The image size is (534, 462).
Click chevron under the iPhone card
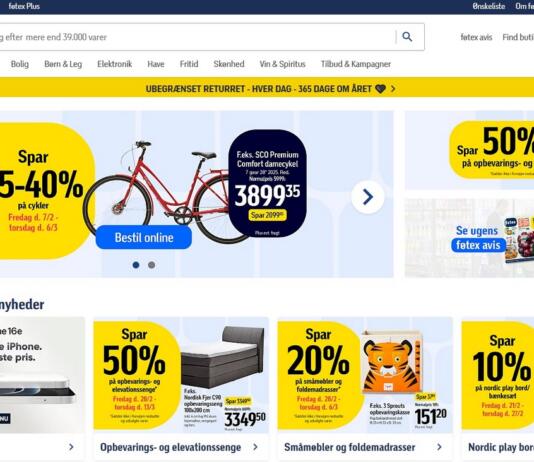pyautogui.click(x=71, y=447)
